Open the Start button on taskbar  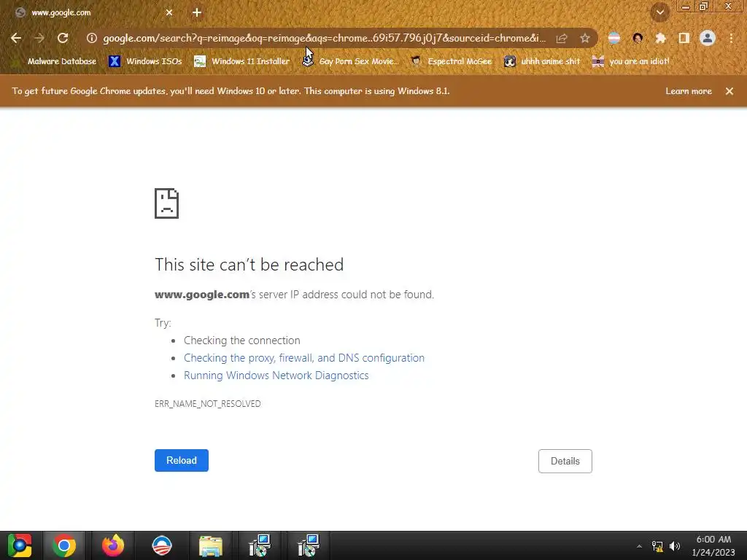click(x=20, y=545)
